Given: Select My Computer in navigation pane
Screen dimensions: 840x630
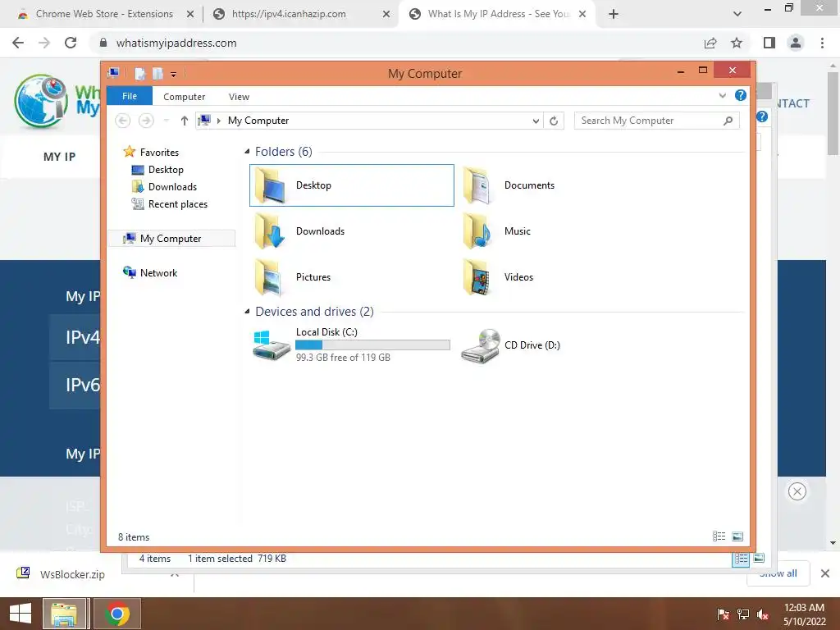Looking at the screenshot, I should pos(171,239).
